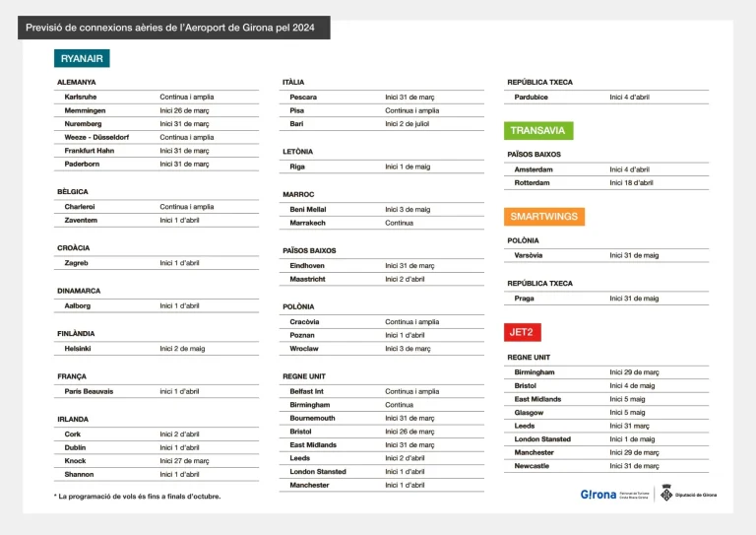Select the Shannon destination
This screenshot has height=535, width=756.
tap(79, 474)
